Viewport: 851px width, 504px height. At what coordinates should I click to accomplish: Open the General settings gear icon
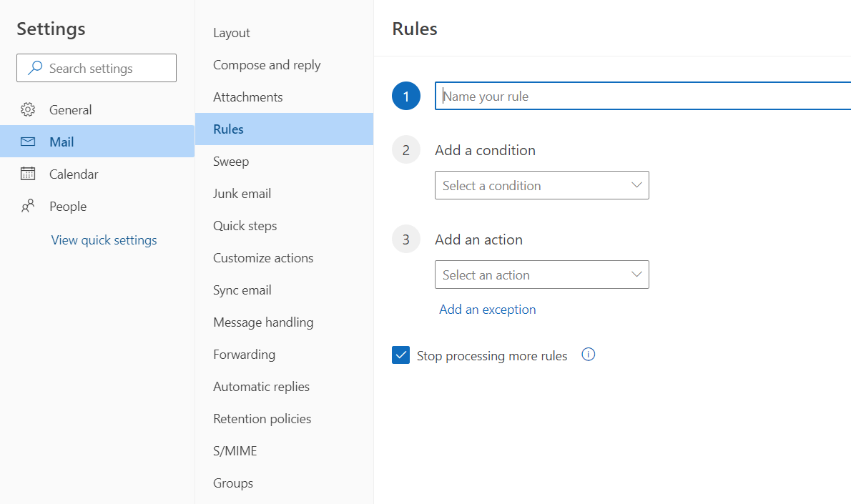coord(29,109)
